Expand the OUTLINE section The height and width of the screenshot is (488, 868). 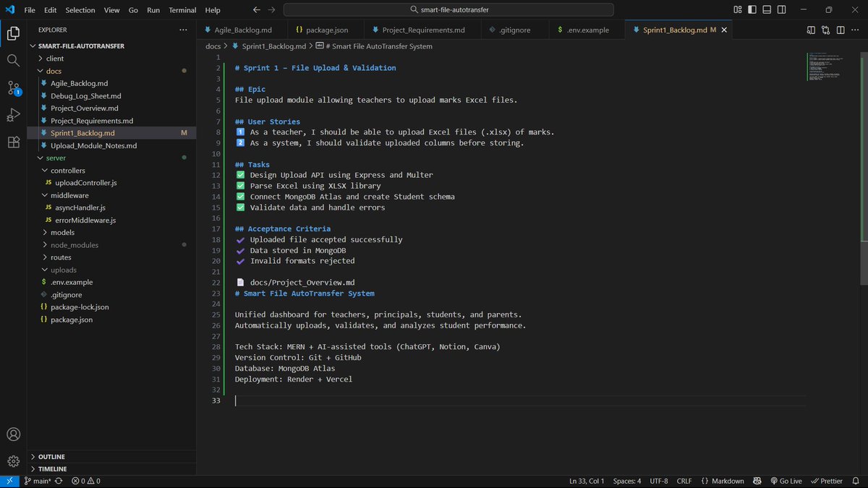point(111,457)
